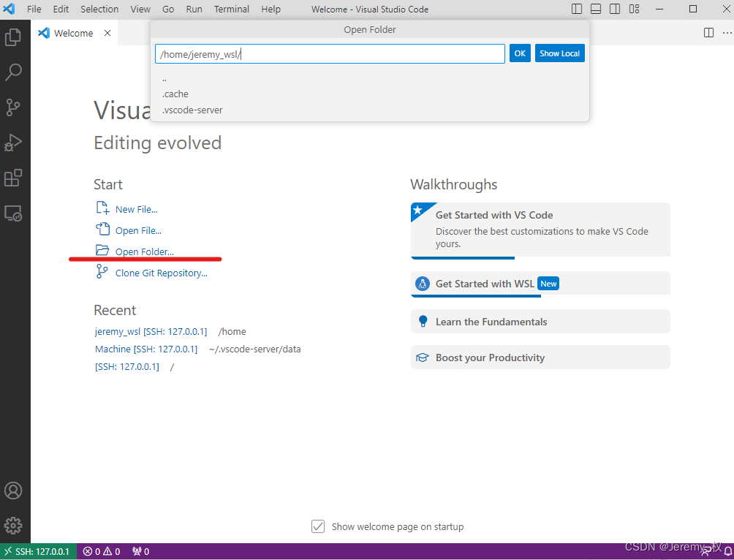Select the Welcome tab
The width and height of the screenshot is (734, 560).
[x=75, y=33]
